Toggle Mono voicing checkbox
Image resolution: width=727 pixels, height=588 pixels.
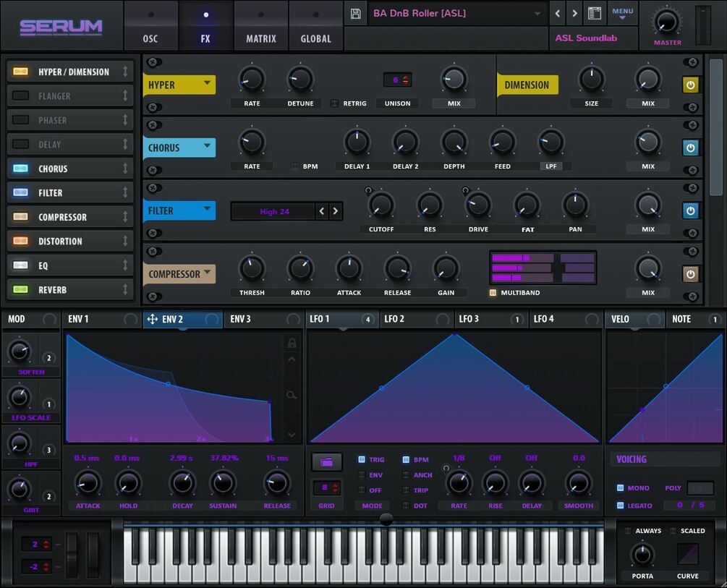click(621, 488)
